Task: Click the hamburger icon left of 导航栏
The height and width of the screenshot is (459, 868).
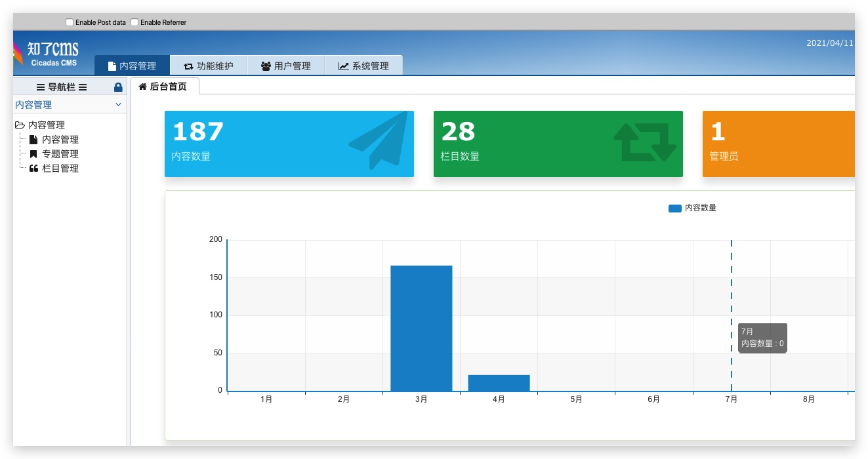Action: coord(41,87)
